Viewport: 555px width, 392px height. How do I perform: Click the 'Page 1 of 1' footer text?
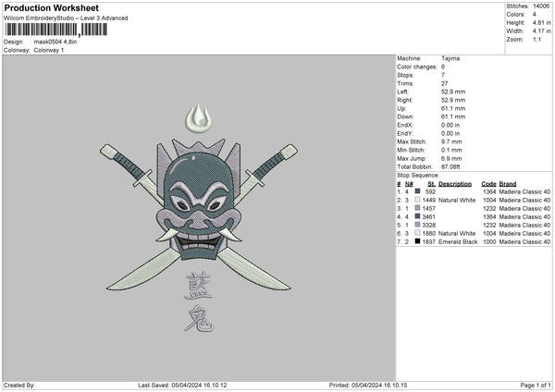pyautogui.click(x=536, y=385)
